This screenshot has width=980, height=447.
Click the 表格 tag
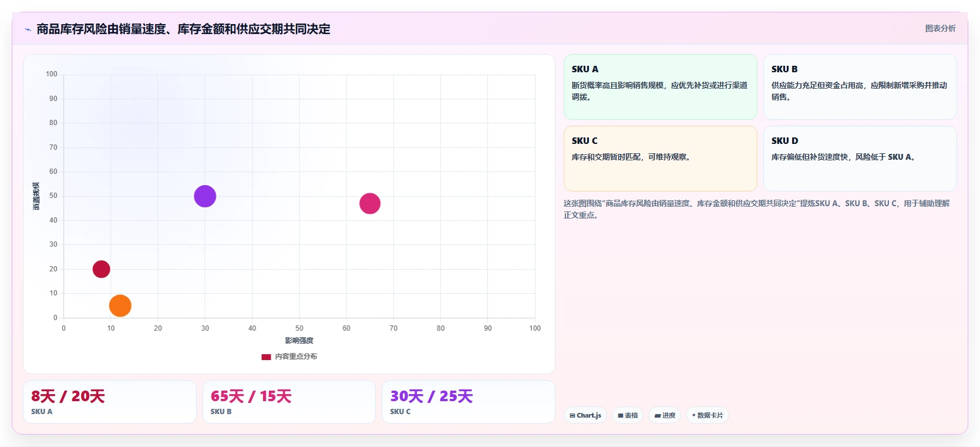628,415
